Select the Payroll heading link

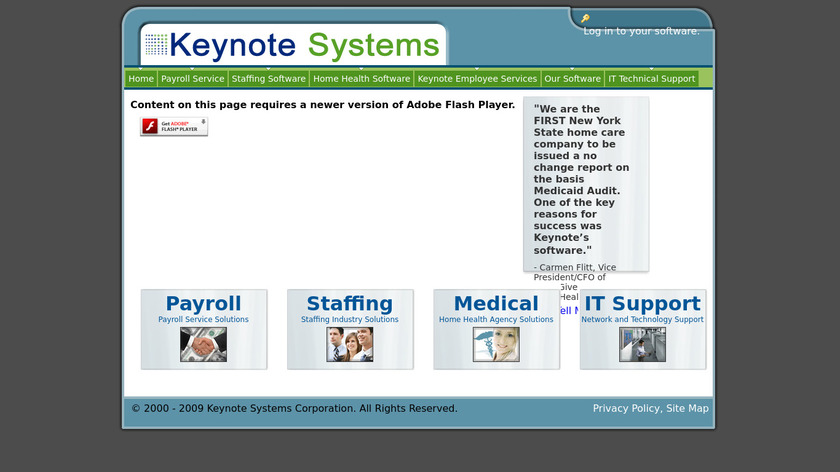(204, 303)
